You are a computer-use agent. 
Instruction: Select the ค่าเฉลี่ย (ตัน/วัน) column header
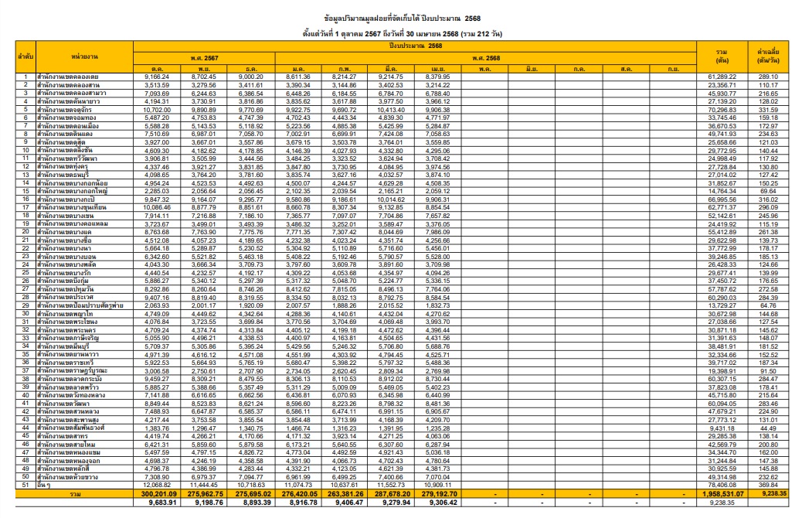point(769,56)
